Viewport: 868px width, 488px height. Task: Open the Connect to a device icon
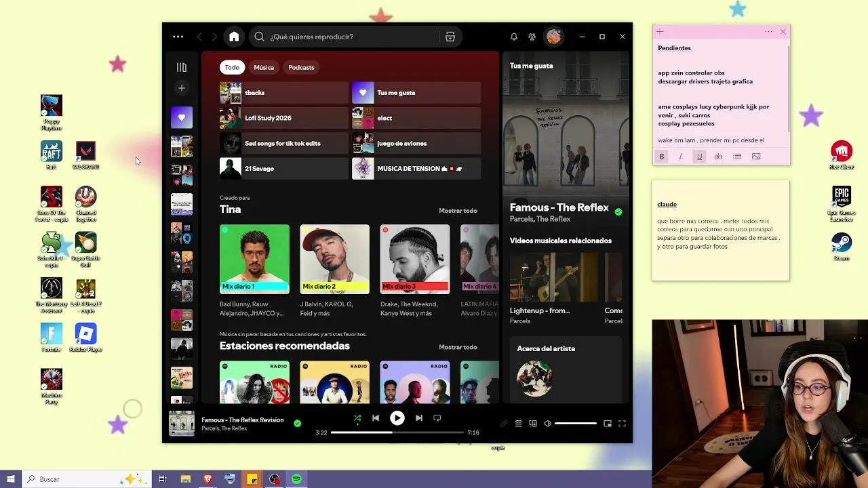[x=533, y=424]
